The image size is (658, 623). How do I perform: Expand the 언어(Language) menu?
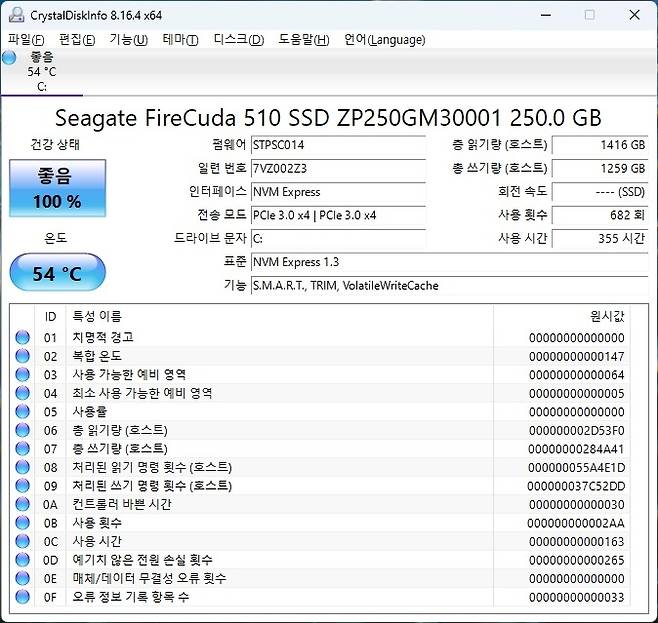click(x=385, y=40)
